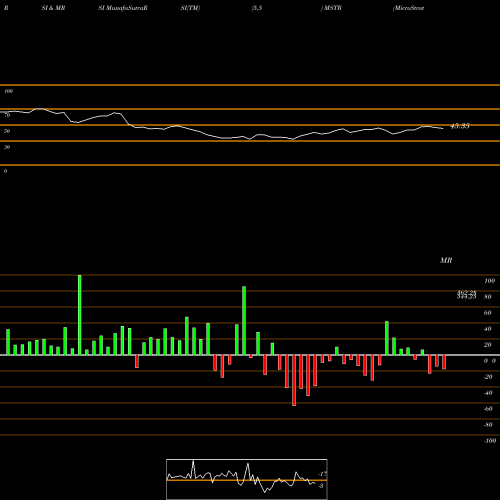Click the RSI axis label 70

pos(7,115)
